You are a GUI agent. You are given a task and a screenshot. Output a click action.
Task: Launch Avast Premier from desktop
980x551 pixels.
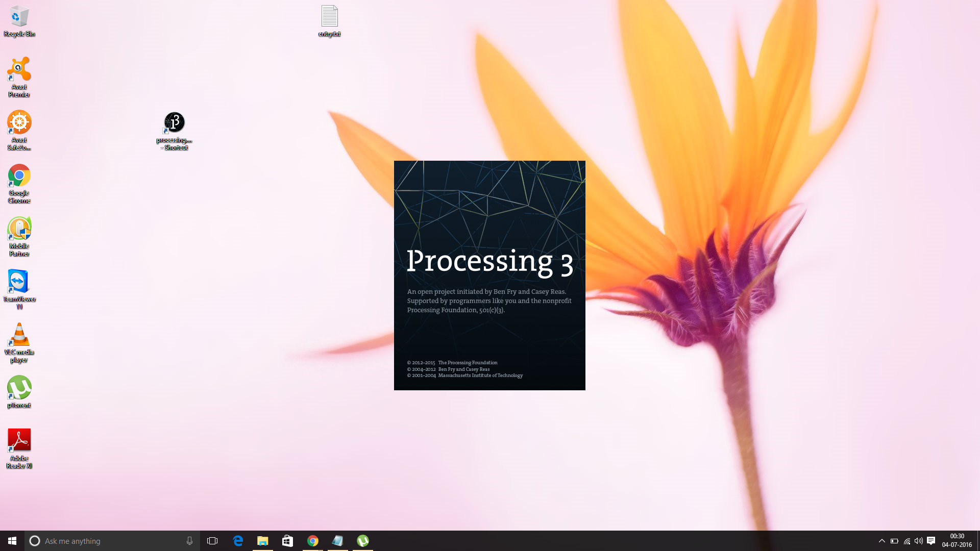pos(19,70)
